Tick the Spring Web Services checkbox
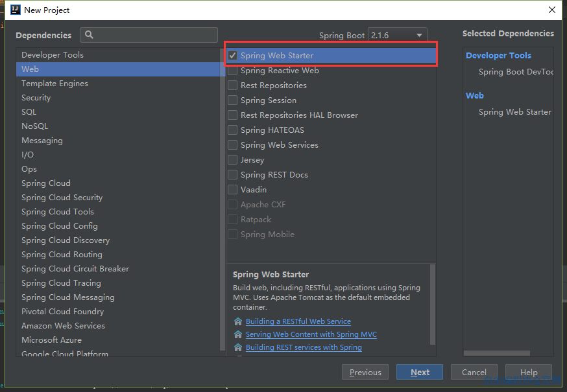The image size is (567, 392). (232, 145)
